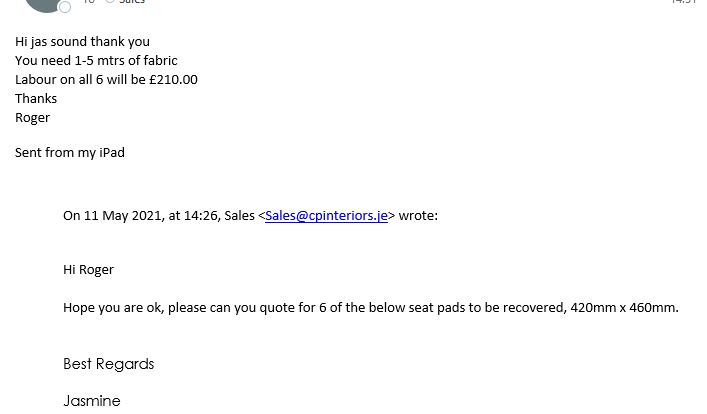The height and width of the screenshot is (414, 707).
Task: Click the 'Hi Roger' greeting
Action: [x=88, y=270]
